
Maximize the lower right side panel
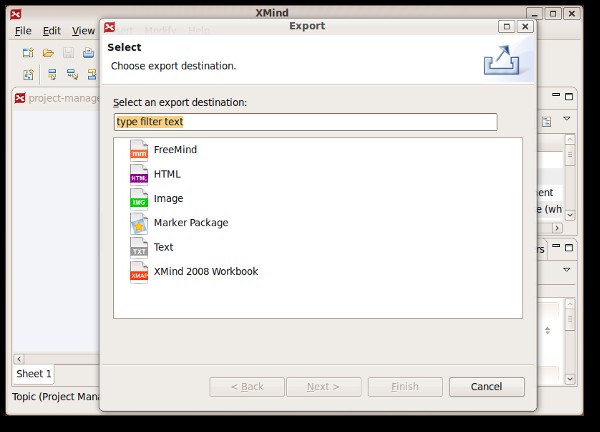coord(569,248)
